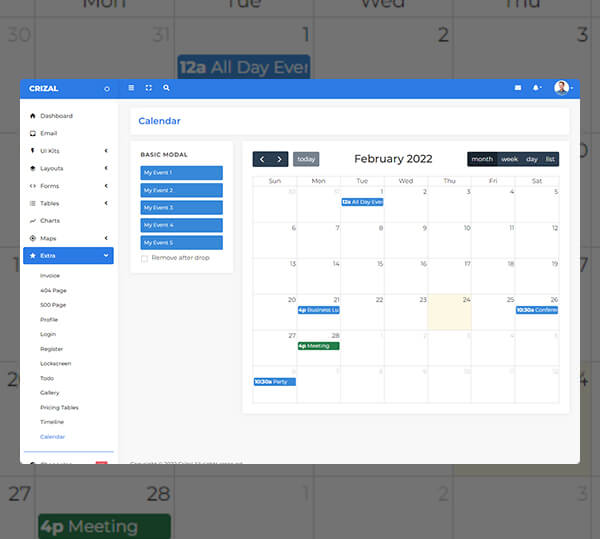Viewport: 600px width, 539px height.
Task: Click the Dashboard home icon
Action: click(33, 116)
